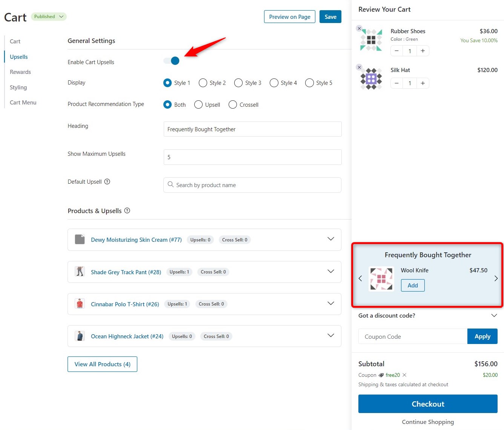
Task: Click the coupon tag icon
Action: [381, 375]
